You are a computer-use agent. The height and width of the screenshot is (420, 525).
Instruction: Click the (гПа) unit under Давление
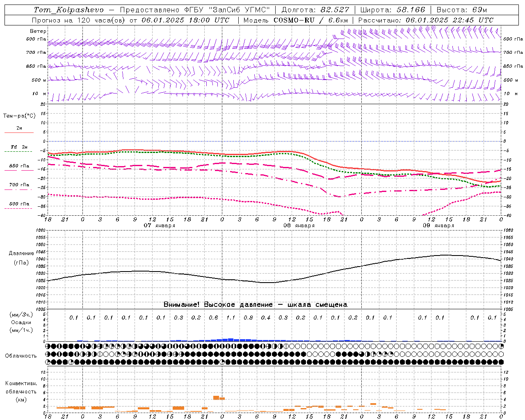21,262
